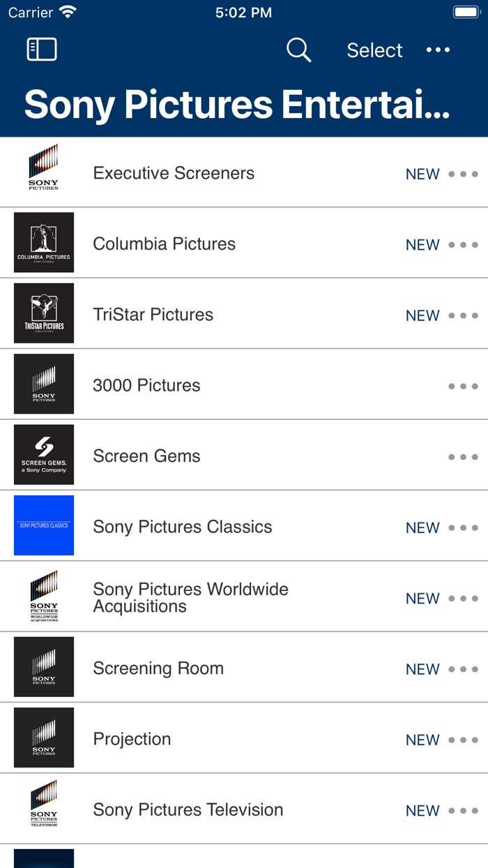488x868 pixels.
Task: Open the top-right ellipsis menu
Action: [439, 50]
